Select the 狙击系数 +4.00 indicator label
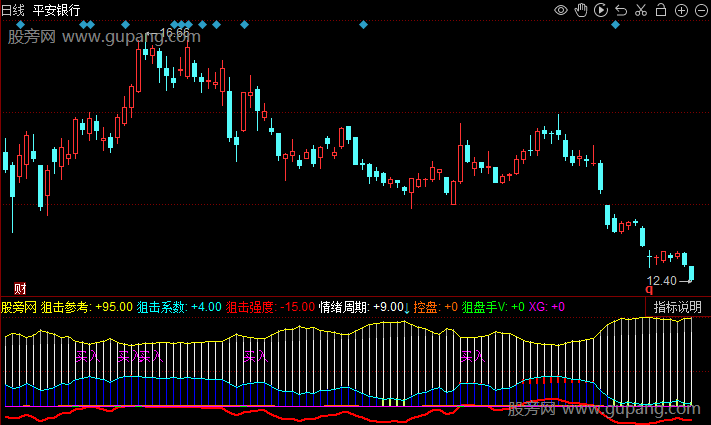Screen dimensions: 711x425 point(179,307)
